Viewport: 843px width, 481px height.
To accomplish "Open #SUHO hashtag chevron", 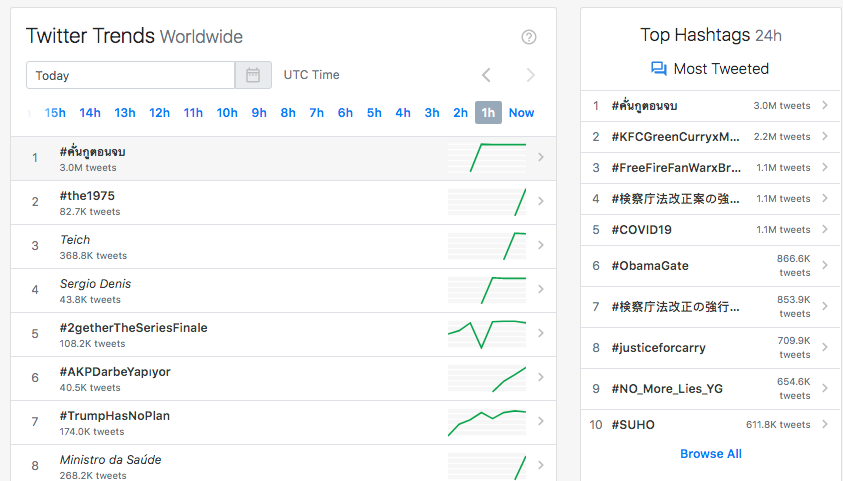I will 825,424.
